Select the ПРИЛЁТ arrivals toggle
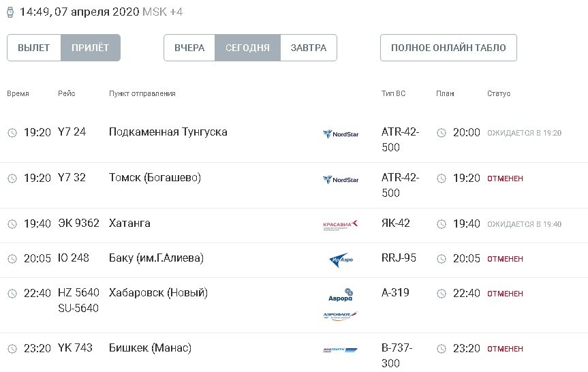 (91, 48)
